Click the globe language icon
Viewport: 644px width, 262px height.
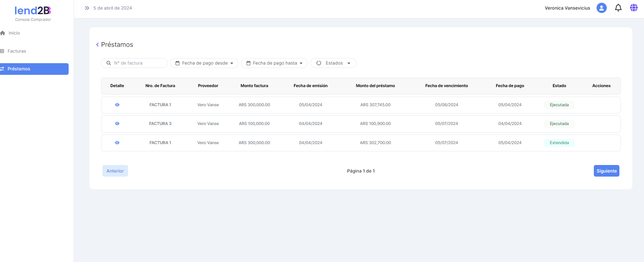pos(634,8)
